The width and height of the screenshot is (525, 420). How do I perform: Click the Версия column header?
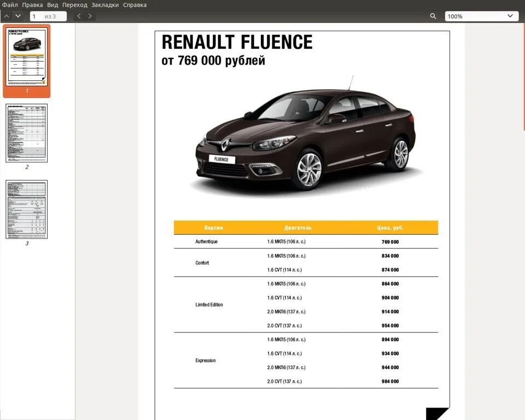click(214, 227)
